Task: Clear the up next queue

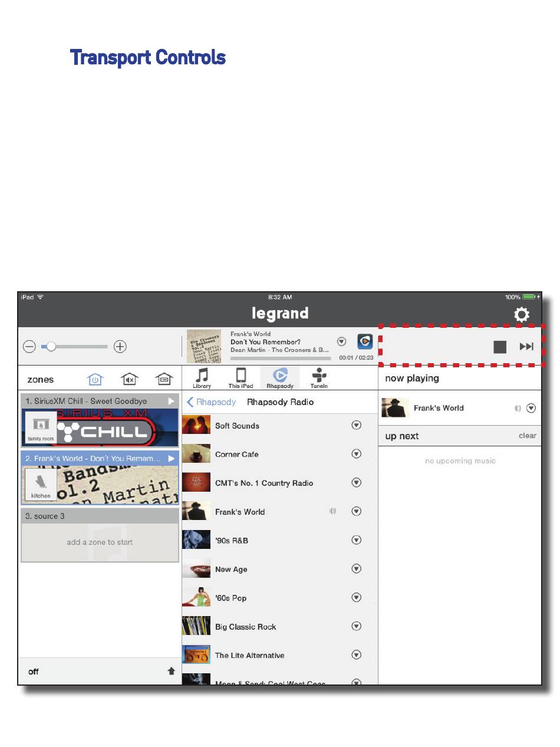Action: coord(528,436)
